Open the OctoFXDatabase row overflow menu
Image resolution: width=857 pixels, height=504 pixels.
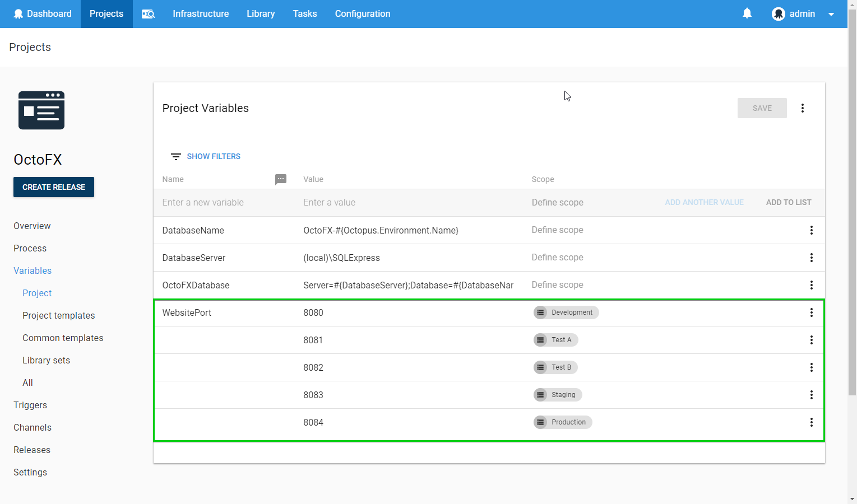coord(810,285)
